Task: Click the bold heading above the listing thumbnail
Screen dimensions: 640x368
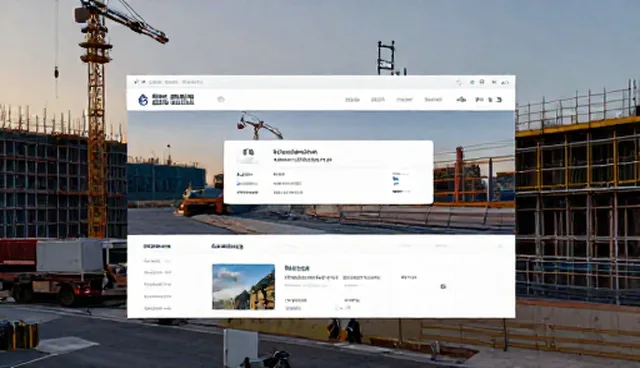Action: pos(227,246)
